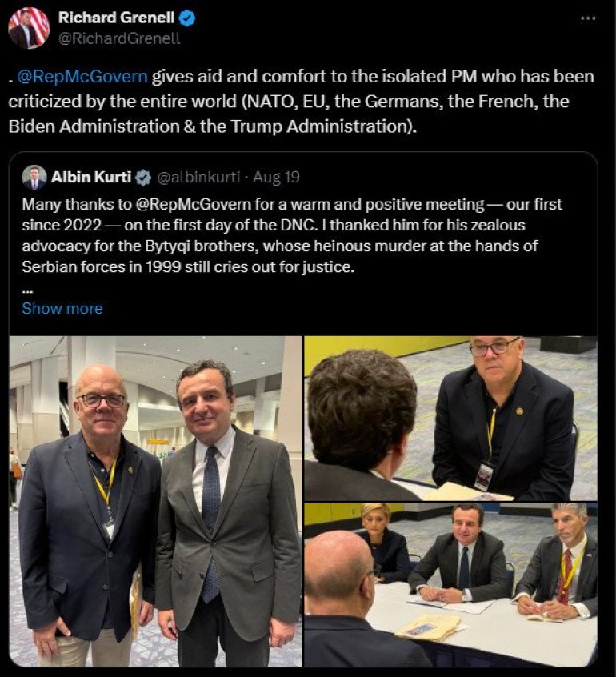Open the large photo of two men standing
This screenshot has height=677, width=616.
(x=156, y=501)
